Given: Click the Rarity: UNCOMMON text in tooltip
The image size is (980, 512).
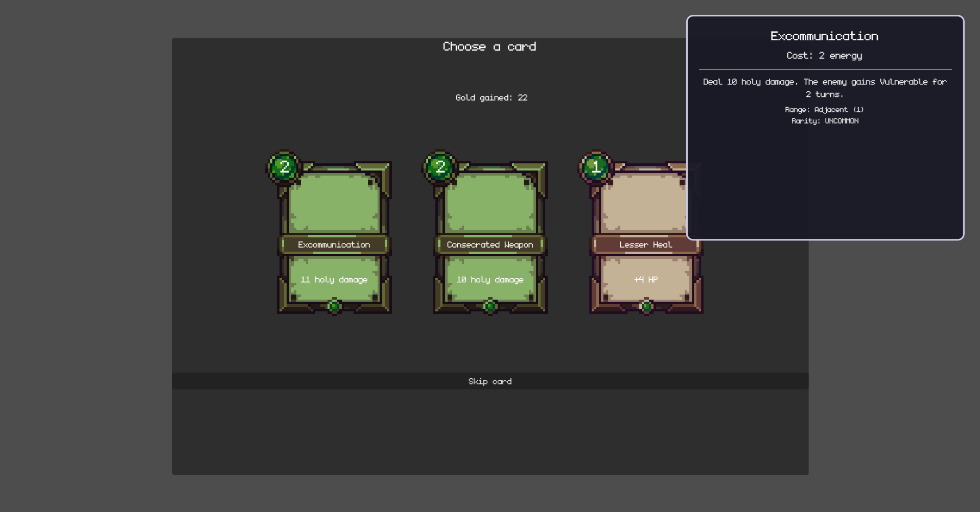Looking at the screenshot, I should 825,121.
